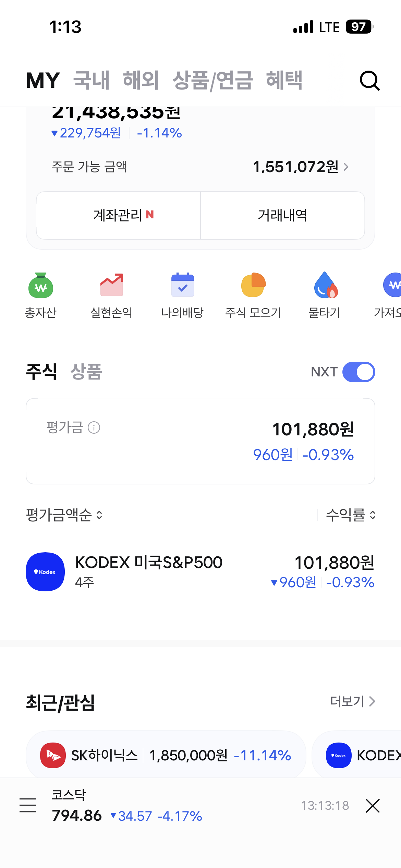Viewport: 401px width, 868px height.
Task: Toggle the NXT switch off
Action: pos(359,372)
